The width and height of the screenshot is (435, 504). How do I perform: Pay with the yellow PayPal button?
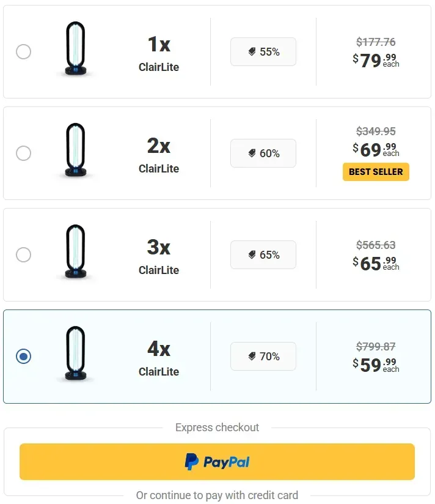point(217,462)
